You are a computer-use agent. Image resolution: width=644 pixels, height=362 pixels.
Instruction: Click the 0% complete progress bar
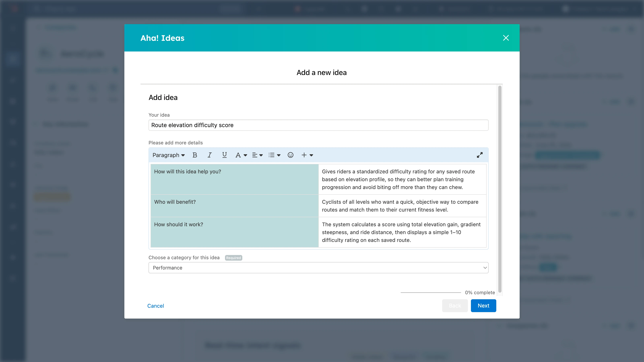pyautogui.click(x=430, y=293)
